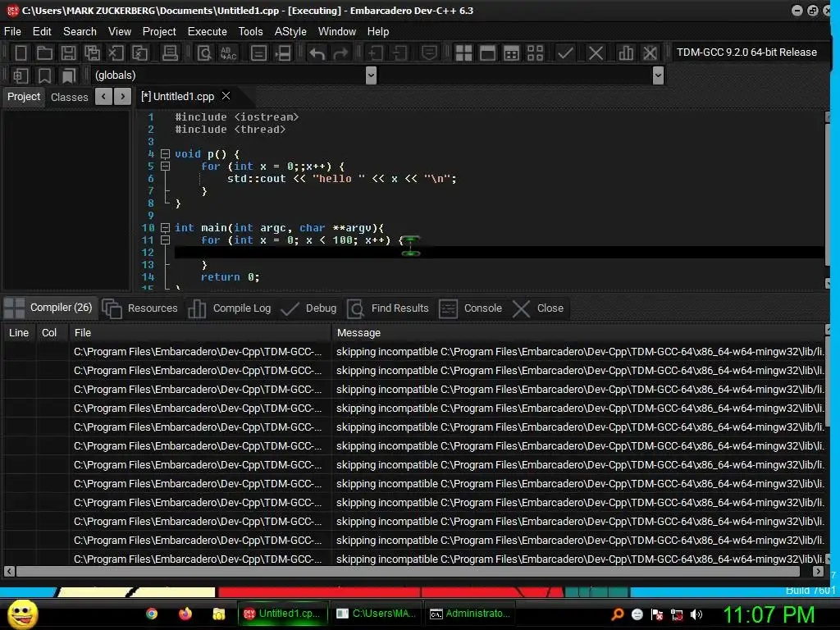Stop execution using the toolbar X icon

[x=596, y=53]
